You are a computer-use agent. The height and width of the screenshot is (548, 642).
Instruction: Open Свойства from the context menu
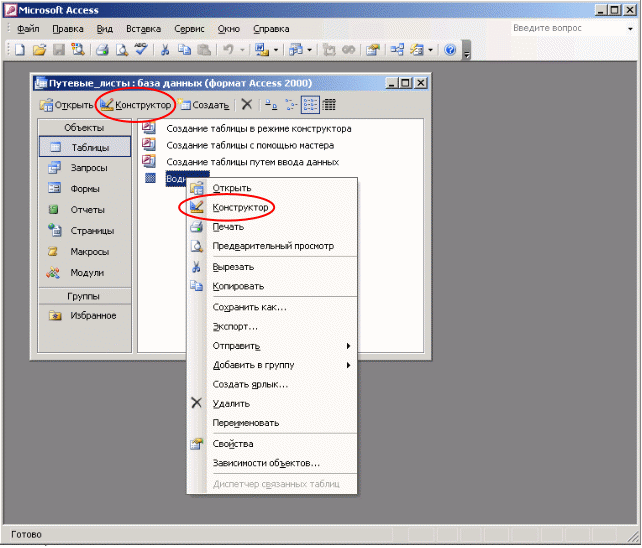272,444
